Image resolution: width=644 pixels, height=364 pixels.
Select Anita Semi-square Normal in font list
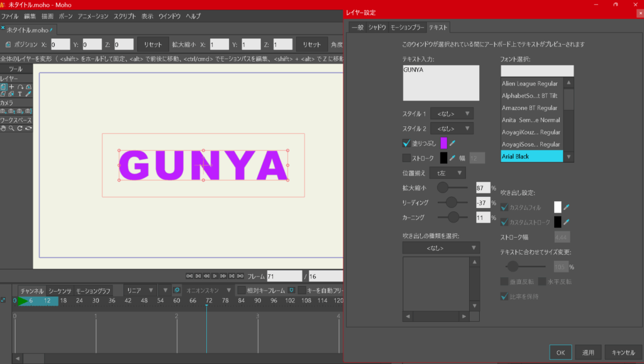[x=531, y=119]
